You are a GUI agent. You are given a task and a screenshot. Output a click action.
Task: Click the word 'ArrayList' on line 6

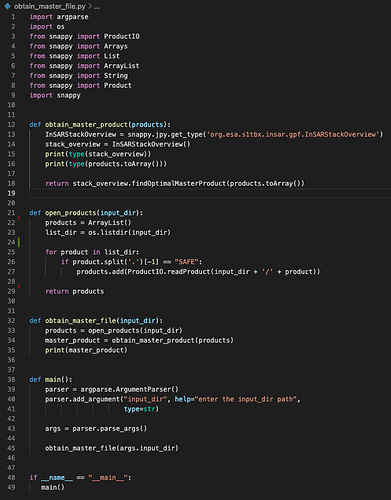(x=122, y=66)
